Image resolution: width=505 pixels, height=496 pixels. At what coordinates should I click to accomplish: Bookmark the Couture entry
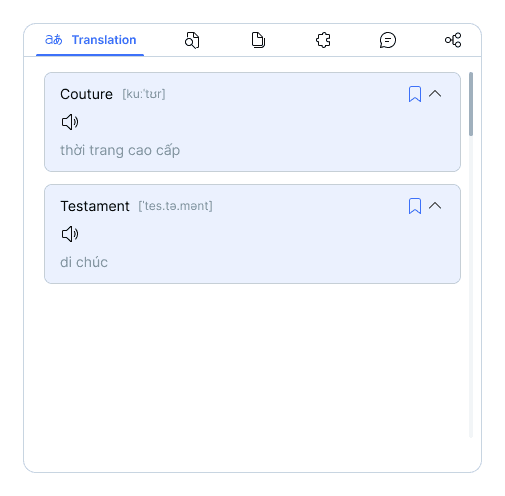[415, 94]
